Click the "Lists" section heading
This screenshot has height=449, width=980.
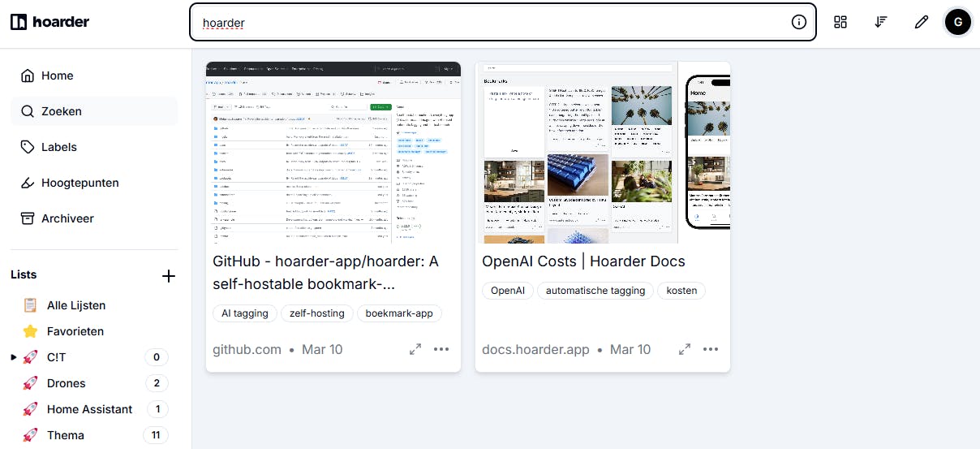tap(24, 274)
